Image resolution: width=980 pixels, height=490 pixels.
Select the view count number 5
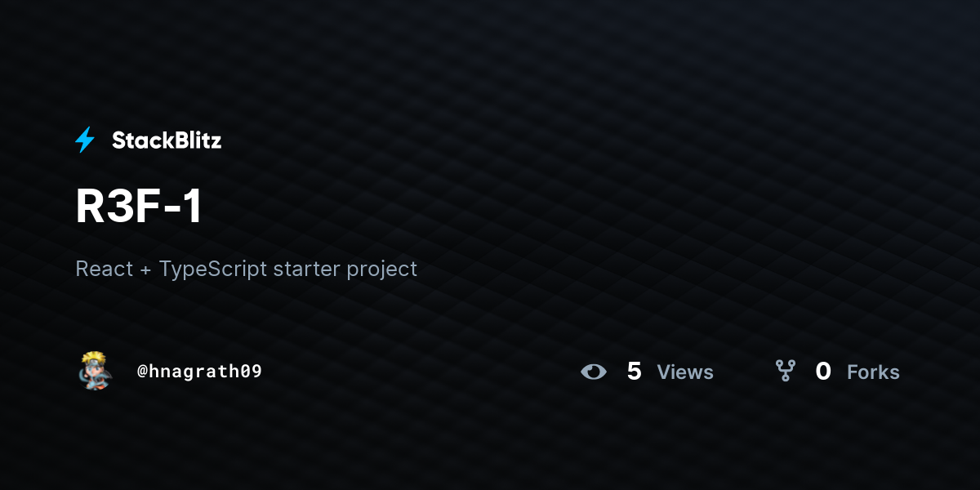tap(634, 372)
